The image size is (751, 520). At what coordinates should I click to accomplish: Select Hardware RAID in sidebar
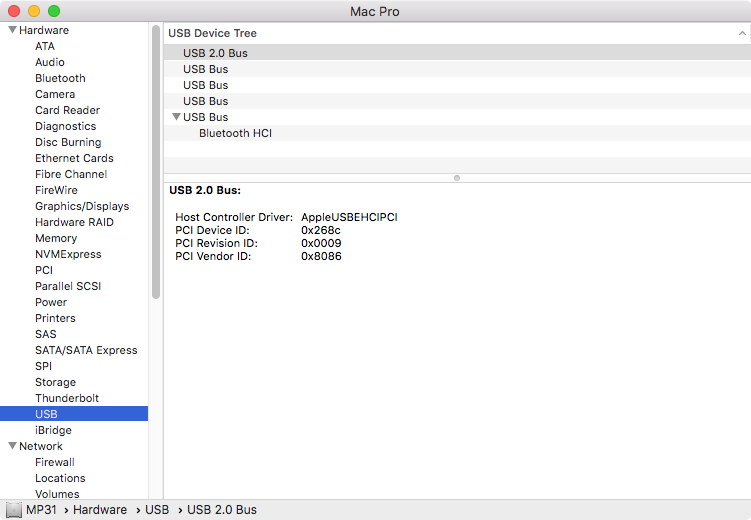tap(74, 222)
